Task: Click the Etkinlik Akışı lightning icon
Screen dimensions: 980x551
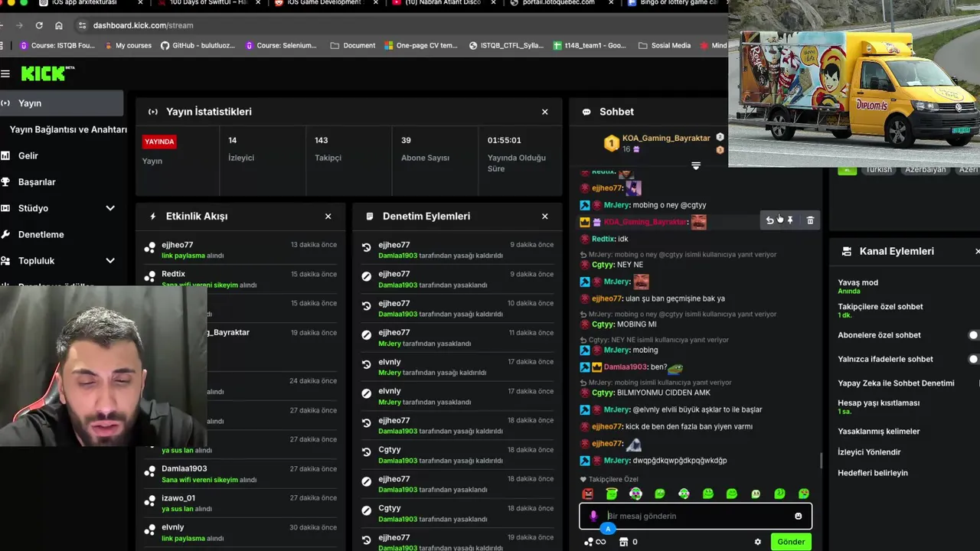Action: coord(153,217)
